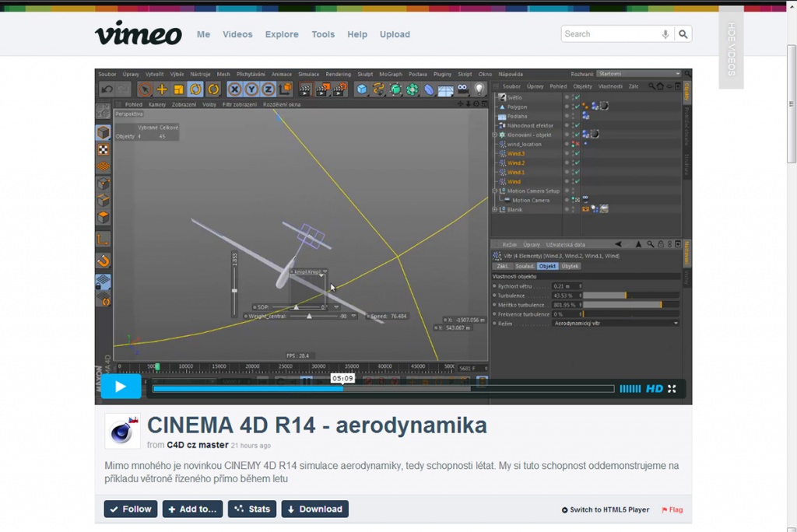Click the Download button
The width and height of the screenshot is (797, 532).
pyautogui.click(x=314, y=509)
